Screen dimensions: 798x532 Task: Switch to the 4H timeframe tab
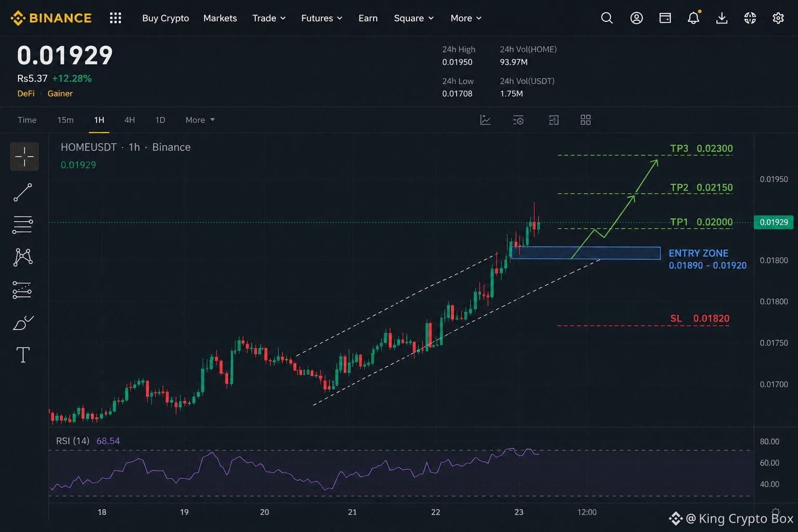[129, 120]
